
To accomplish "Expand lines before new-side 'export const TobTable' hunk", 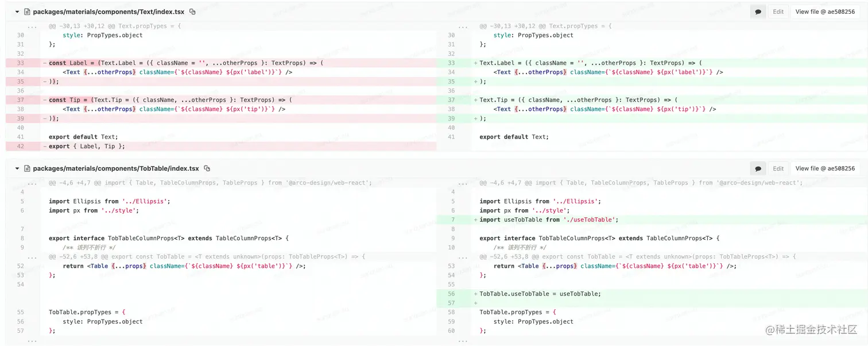I will 463,256.
